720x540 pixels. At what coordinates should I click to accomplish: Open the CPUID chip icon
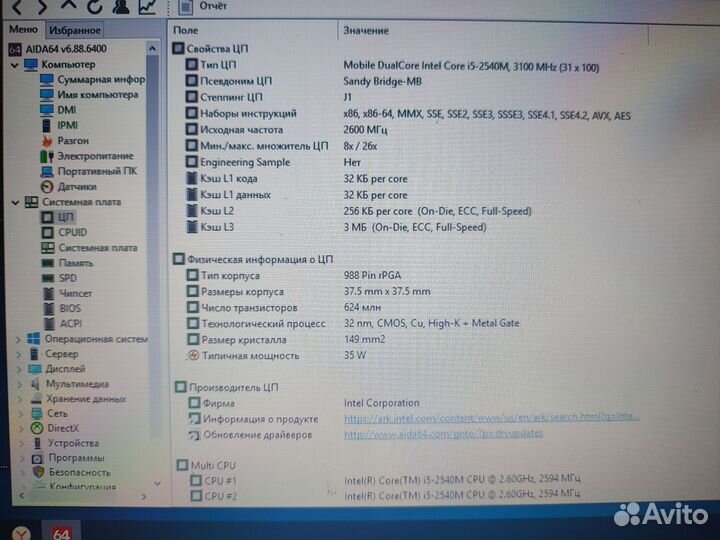pos(47,232)
